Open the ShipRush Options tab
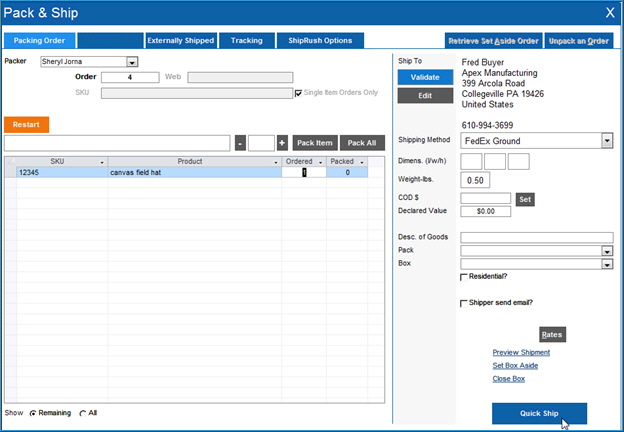 click(x=320, y=41)
